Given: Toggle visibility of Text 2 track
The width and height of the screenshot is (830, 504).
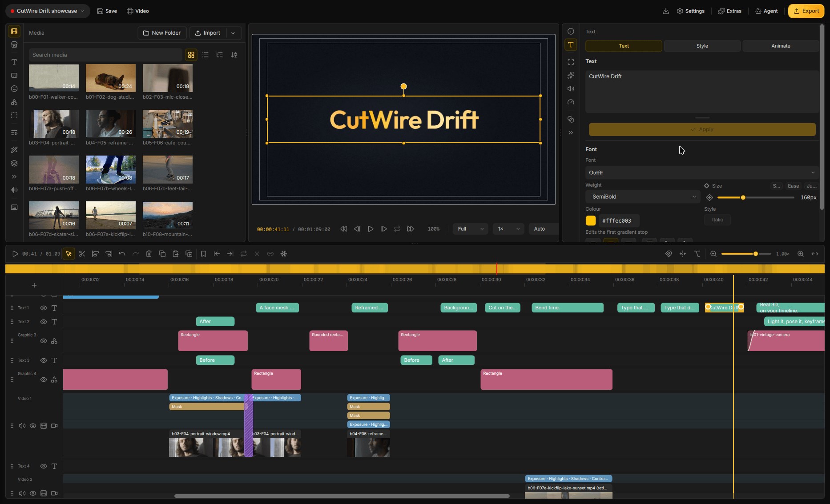Looking at the screenshot, I should 44,322.
